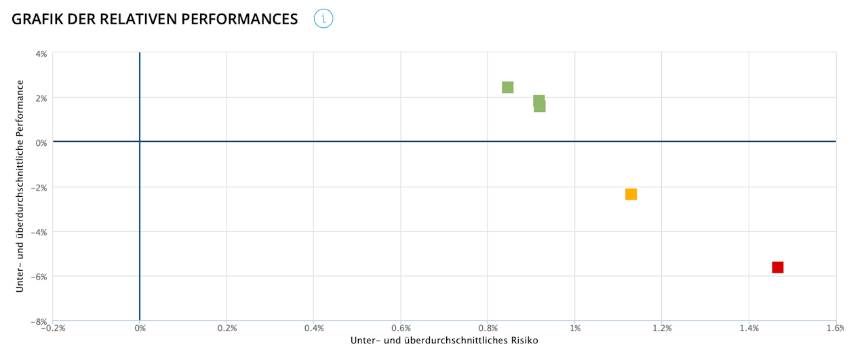The height and width of the screenshot is (346, 868).
Task: Click the -8% performance axis label
Action: pos(39,321)
